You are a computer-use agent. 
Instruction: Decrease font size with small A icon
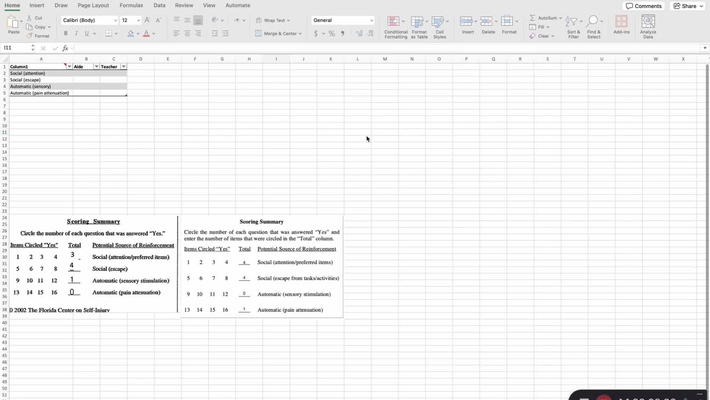[x=158, y=20]
